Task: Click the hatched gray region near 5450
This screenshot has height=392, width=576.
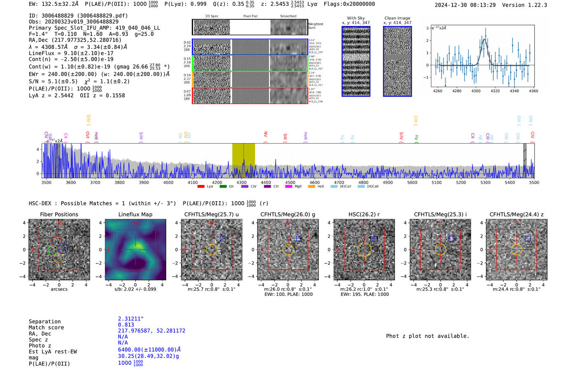Action: point(525,160)
